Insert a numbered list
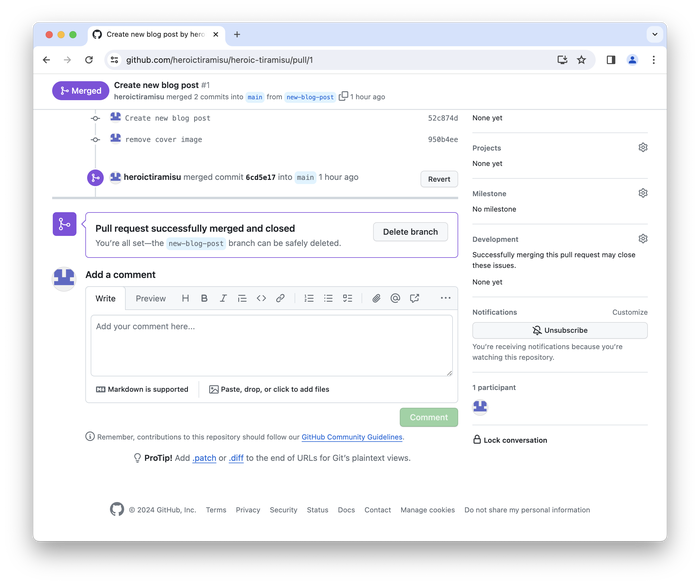 click(x=309, y=298)
